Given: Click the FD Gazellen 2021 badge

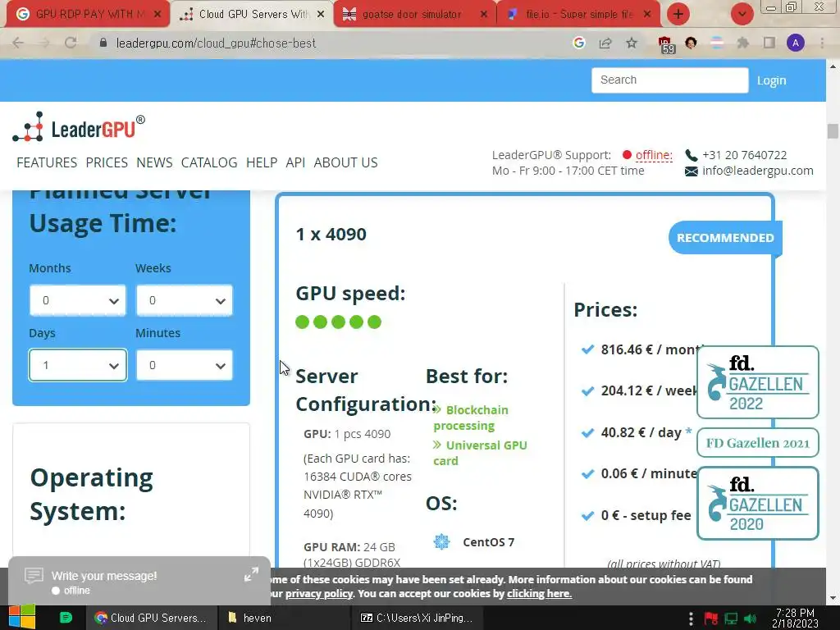Looking at the screenshot, I should [x=757, y=443].
